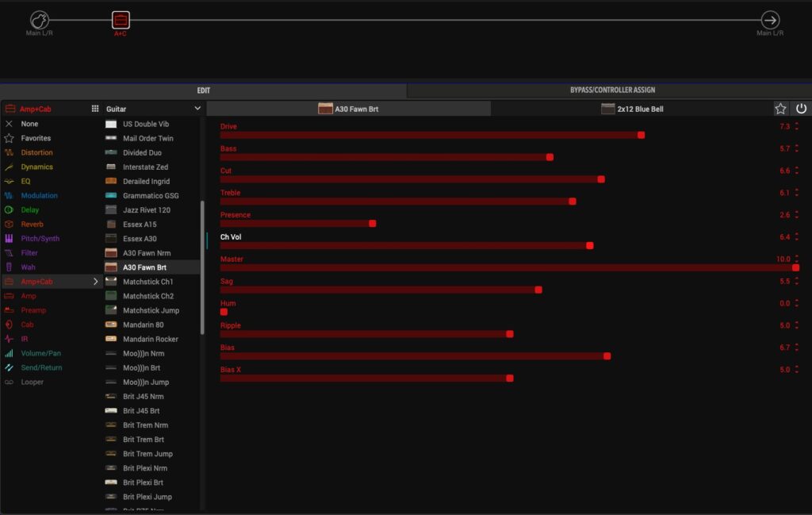Screen dimensions: 812x515
Task: Click the Drive value stepper arrows
Action: click(x=796, y=127)
